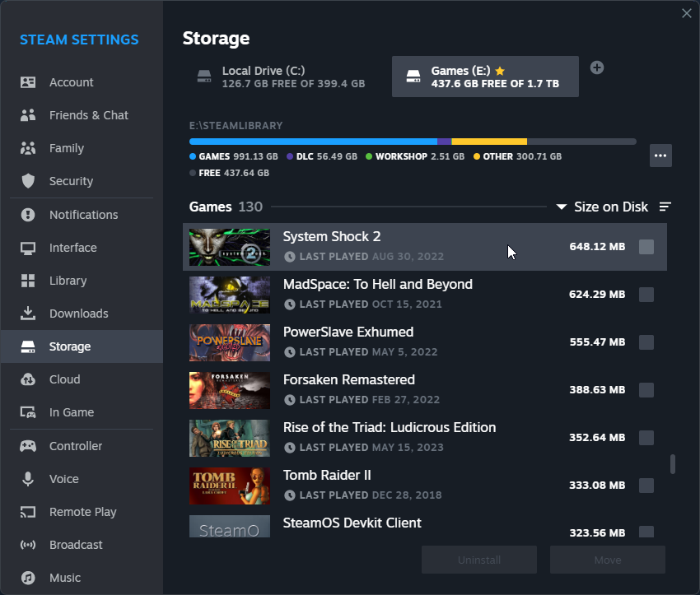The height and width of the screenshot is (595, 700).
Task: Click the Family group icon
Action: 28,148
